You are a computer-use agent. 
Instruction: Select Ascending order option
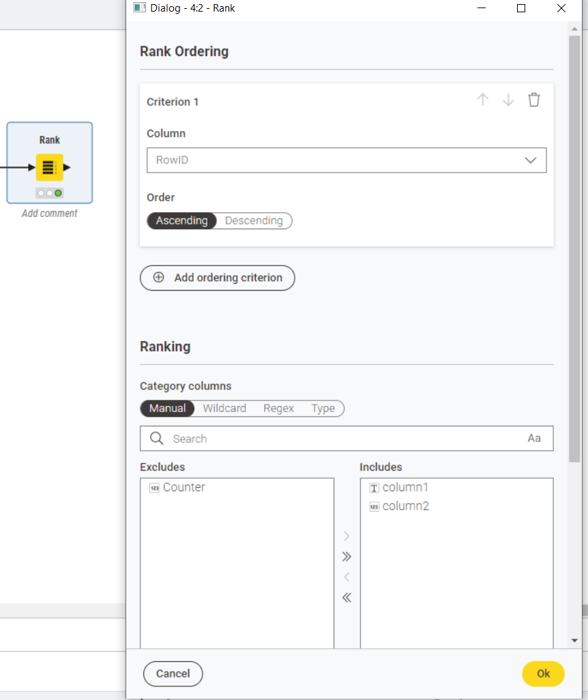coord(181,220)
